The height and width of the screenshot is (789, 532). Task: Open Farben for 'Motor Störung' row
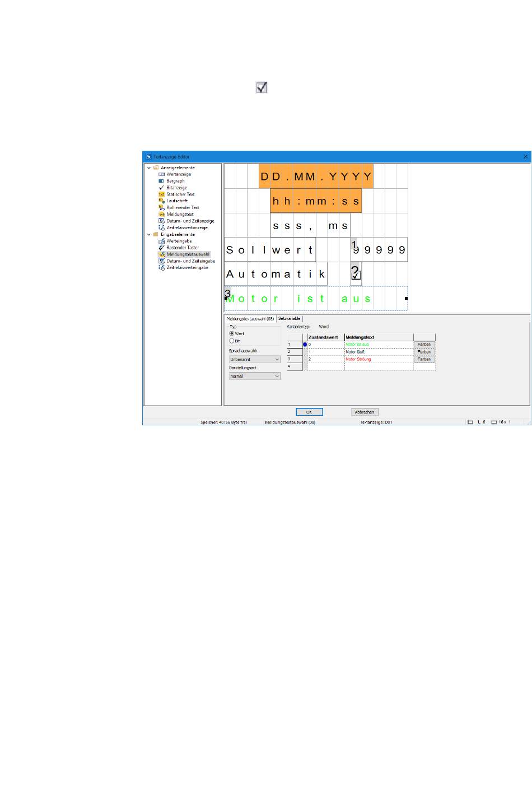click(424, 359)
